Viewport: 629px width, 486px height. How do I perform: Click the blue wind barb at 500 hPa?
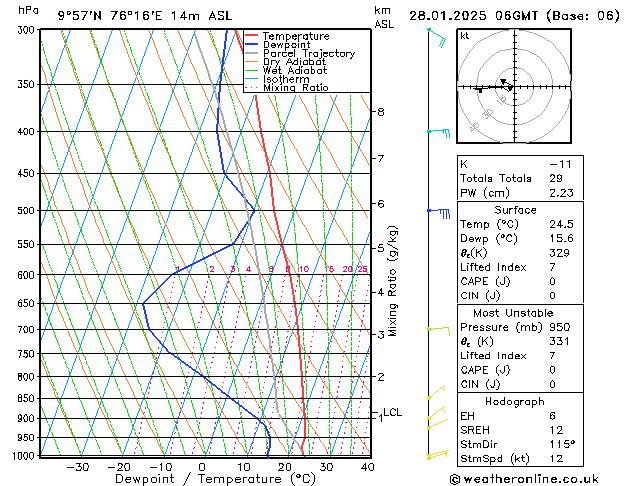click(438, 213)
